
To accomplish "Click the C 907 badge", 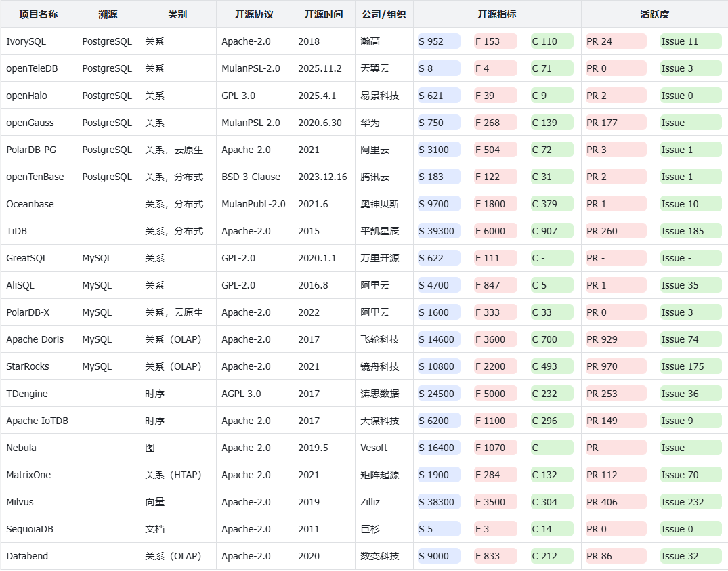I will tap(552, 231).
